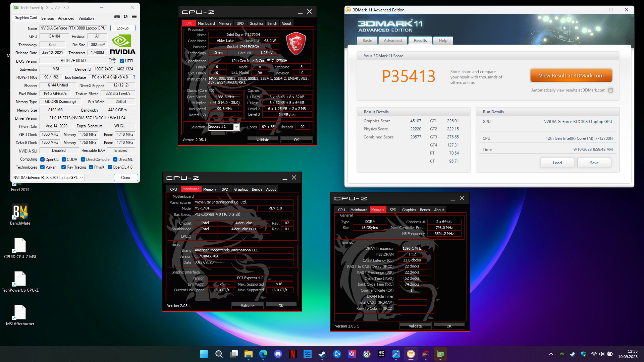644x362 pixels.
Task: Show hidden system tray icons
Action: [551, 354]
